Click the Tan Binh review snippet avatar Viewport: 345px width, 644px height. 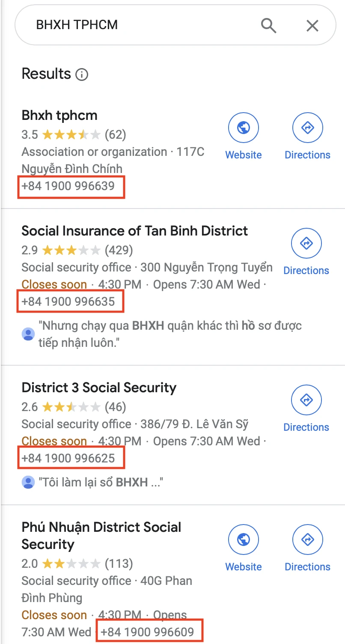pyautogui.click(x=28, y=334)
